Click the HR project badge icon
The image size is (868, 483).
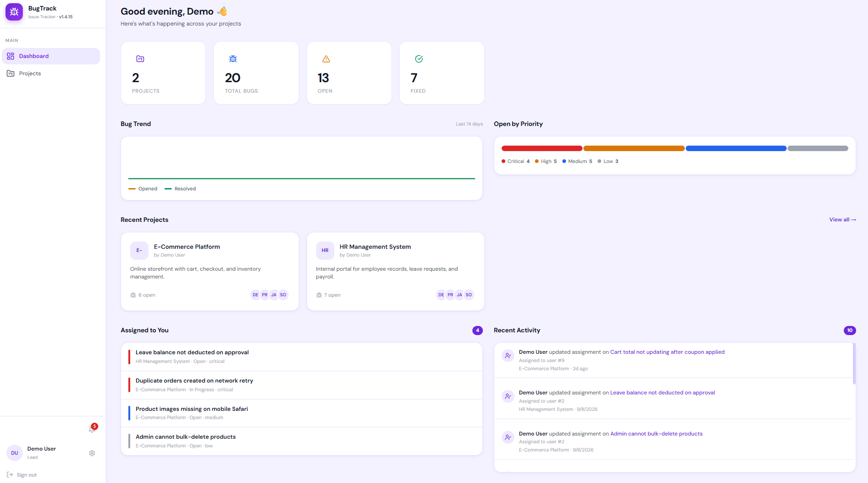point(325,251)
